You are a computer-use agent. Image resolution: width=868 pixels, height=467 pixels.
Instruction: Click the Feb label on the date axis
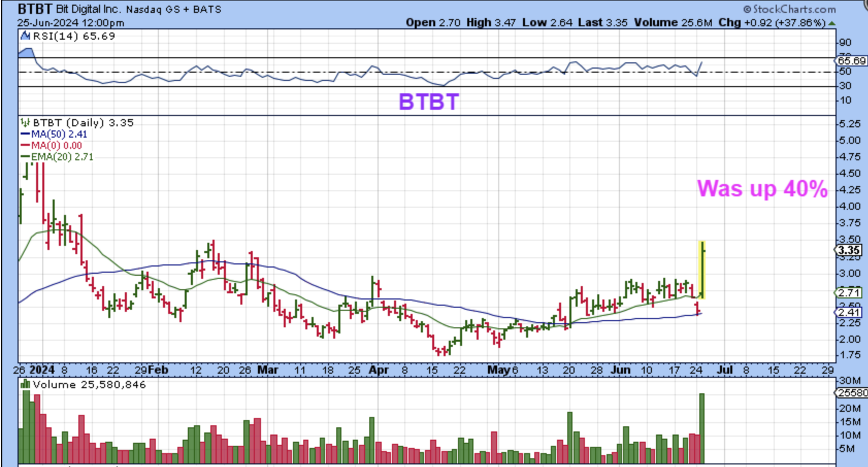158,370
